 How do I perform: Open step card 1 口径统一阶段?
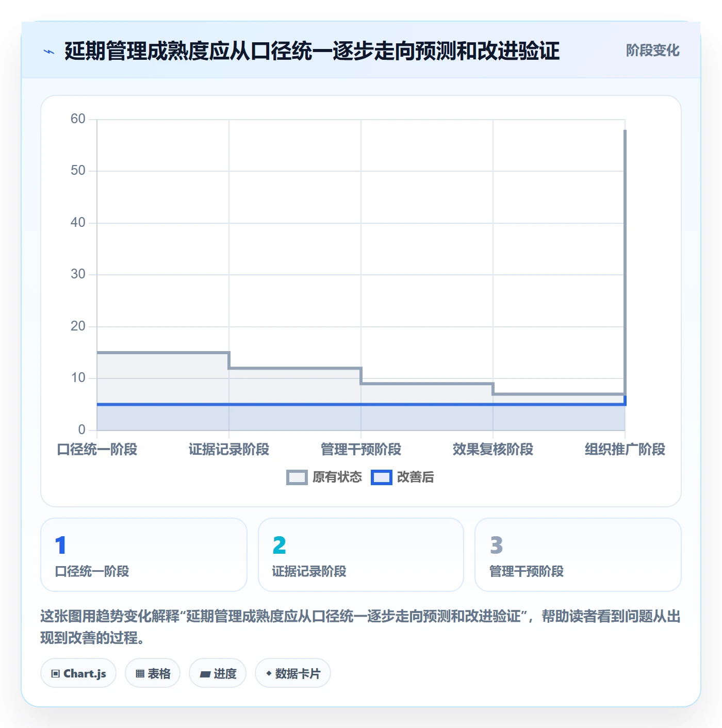pos(144,555)
